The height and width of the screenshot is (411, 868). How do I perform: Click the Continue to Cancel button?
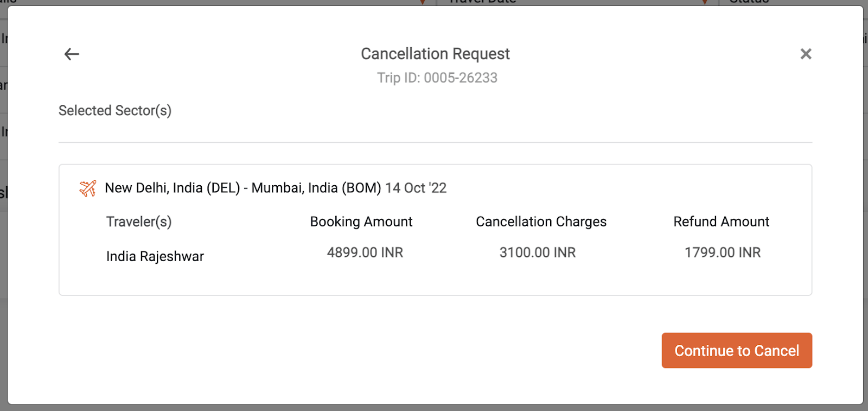737,350
